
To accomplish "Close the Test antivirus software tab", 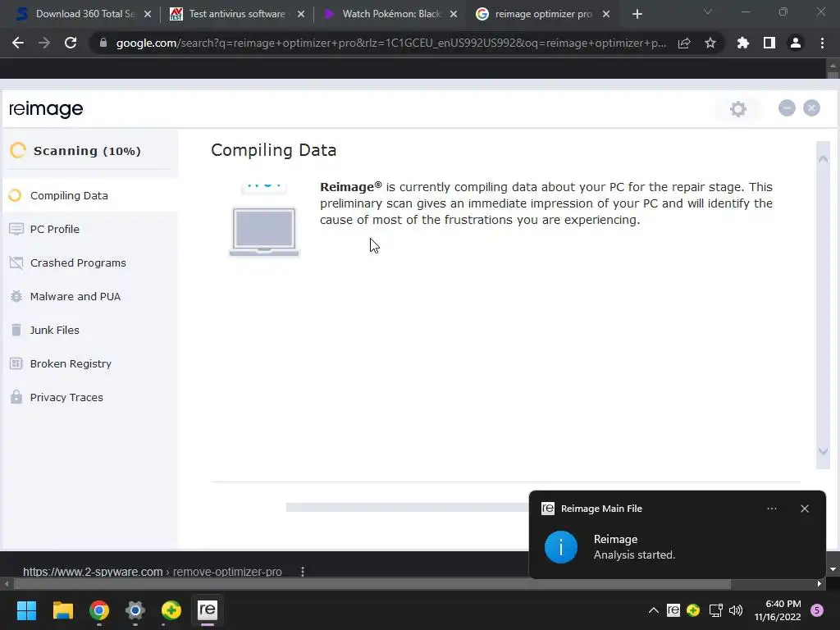I will coord(301,15).
